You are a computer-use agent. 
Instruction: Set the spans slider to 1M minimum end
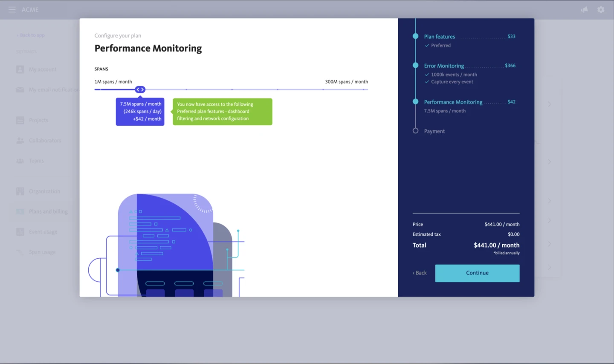pos(96,90)
